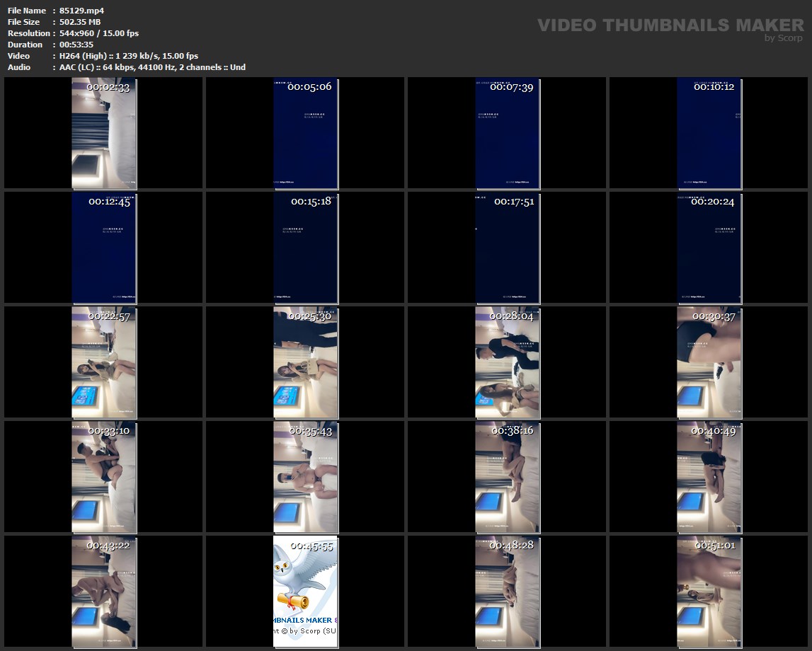812x651 pixels.
Task: Select the 00:25:30 frame
Action: [x=306, y=362]
